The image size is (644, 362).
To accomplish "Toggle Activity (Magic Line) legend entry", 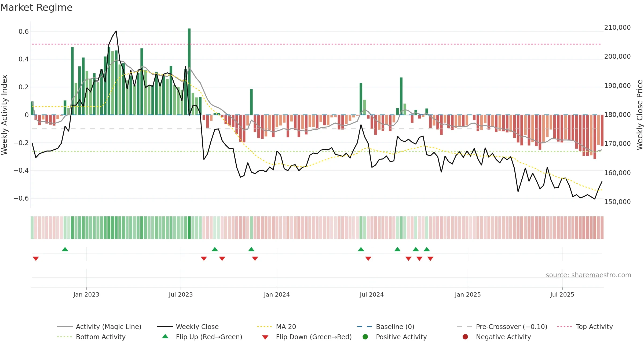I will pos(99,327).
